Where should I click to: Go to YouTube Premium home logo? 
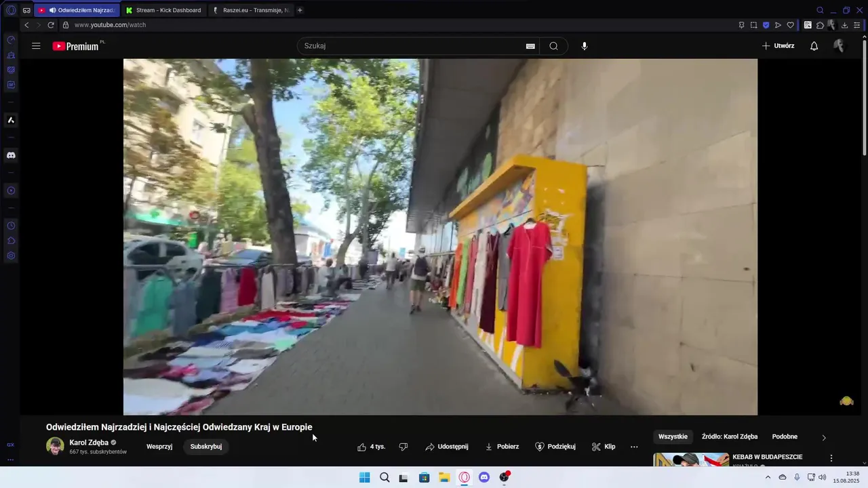point(76,46)
